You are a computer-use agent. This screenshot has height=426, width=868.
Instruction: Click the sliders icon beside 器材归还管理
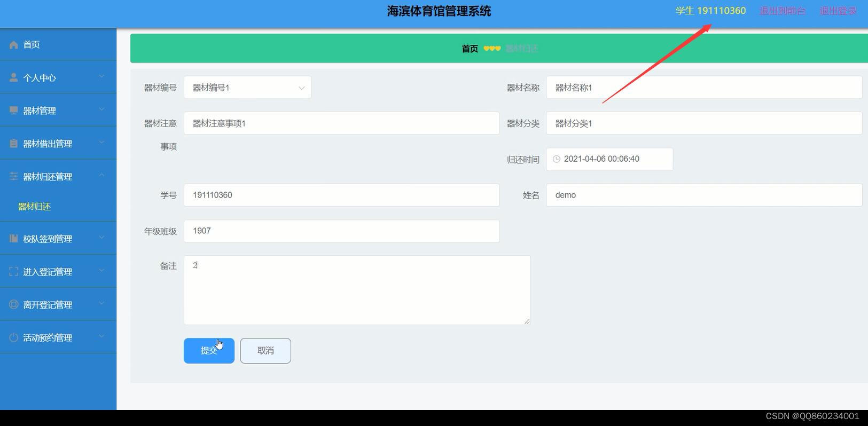click(14, 176)
